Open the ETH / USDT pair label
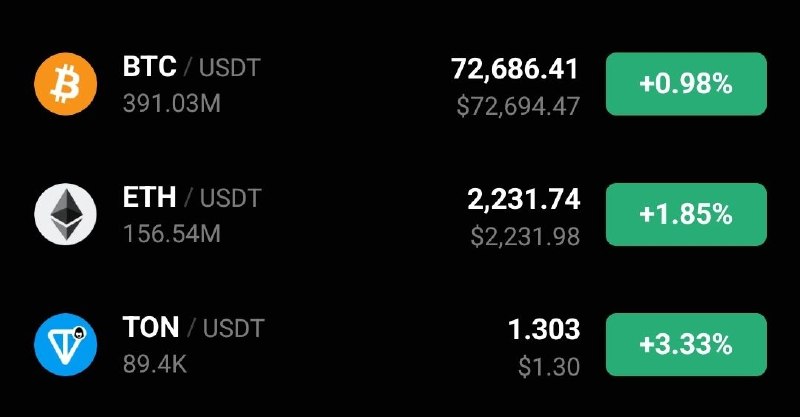Screen dimensions: 800x417 [191, 198]
